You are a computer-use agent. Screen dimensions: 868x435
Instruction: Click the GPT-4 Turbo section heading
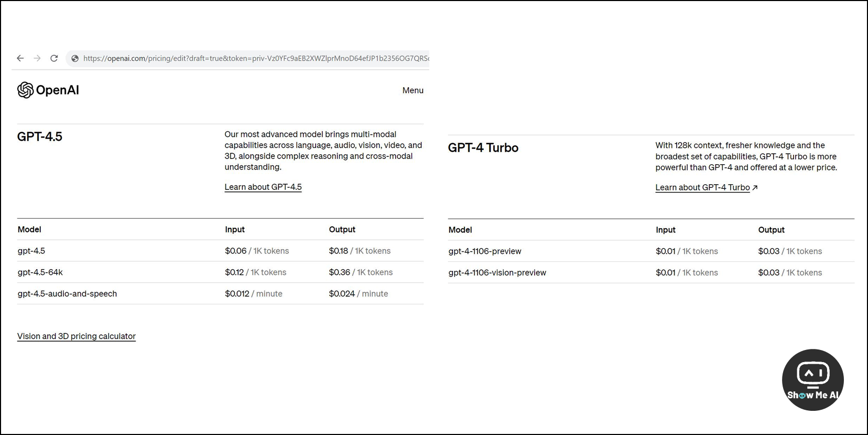[x=483, y=148]
